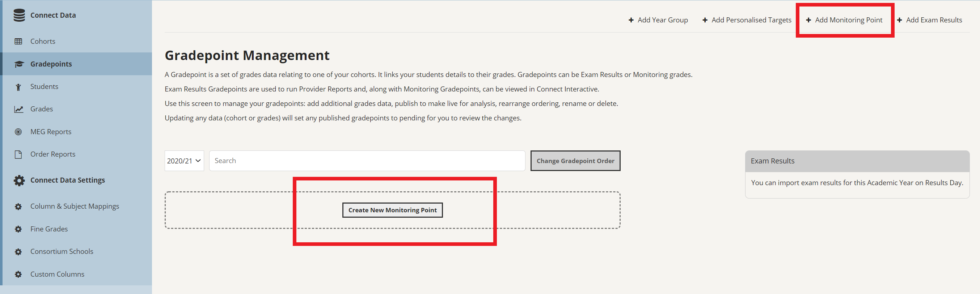
Task: Open Fine Grades settings
Action: coord(77,229)
